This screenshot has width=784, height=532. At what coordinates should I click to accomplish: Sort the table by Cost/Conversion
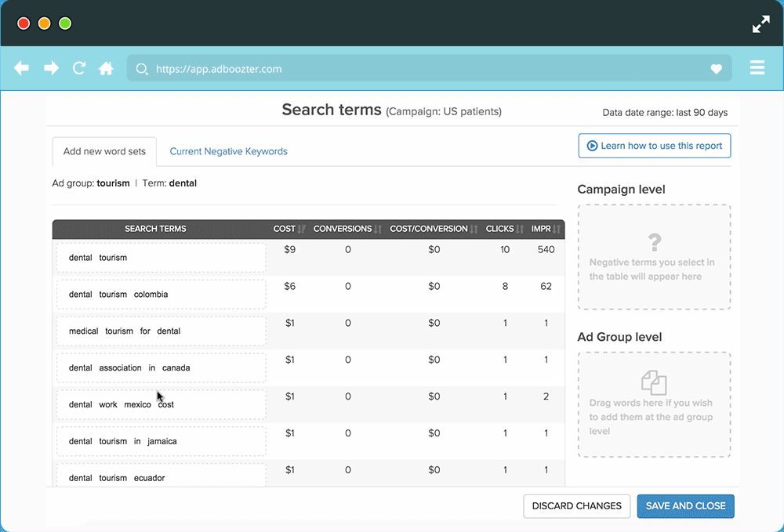(x=434, y=229)
